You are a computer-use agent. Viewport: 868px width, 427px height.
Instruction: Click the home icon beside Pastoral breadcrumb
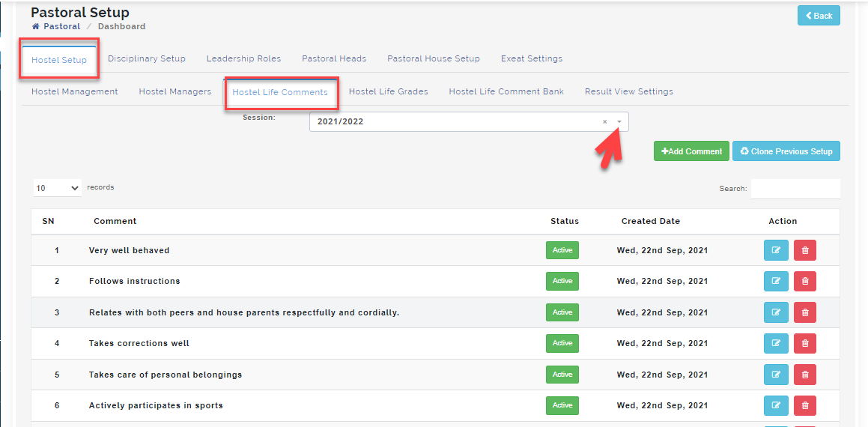[35, 26]
